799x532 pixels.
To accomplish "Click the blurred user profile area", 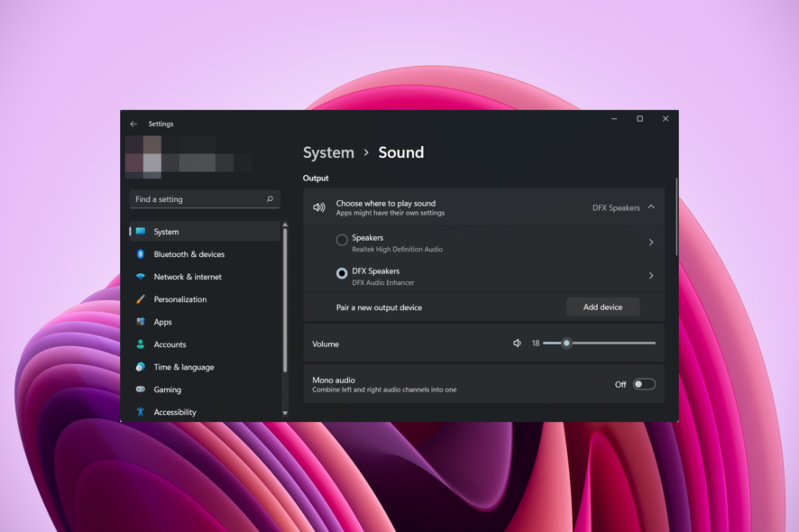I will pos(188,157).
